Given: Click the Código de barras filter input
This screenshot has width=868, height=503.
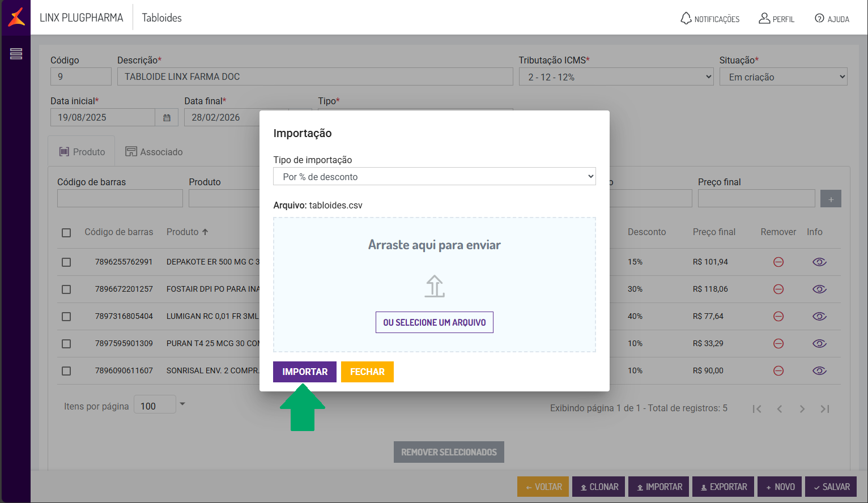Looking at the screenshot, I should (120, 198).
